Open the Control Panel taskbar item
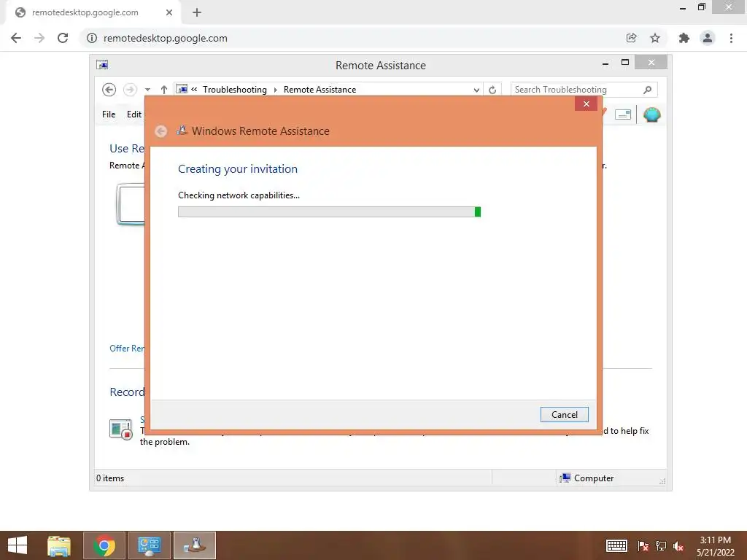The width and height of the screenshot is (747, 560). pyautogui.click(x=150, y=545)
